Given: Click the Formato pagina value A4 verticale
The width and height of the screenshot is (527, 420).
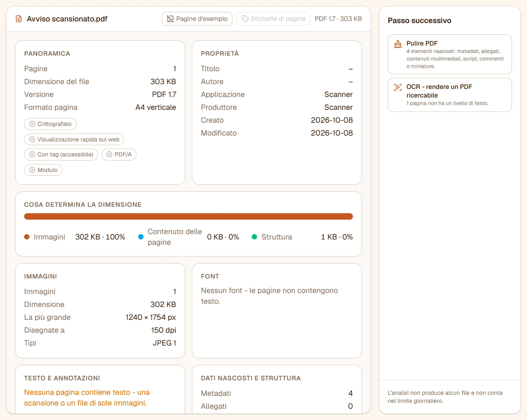Looking at the screenshot, I should (156, 107).
